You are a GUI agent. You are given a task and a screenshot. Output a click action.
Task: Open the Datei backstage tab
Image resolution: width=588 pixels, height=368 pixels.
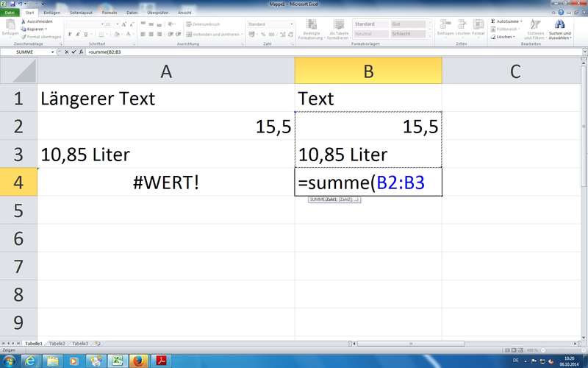pyautogui.click(x=10, y=13)
